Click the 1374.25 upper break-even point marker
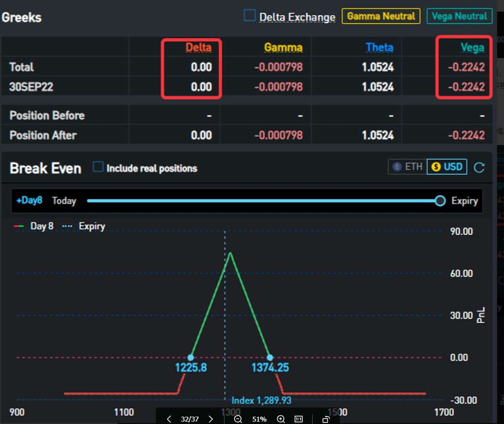 tap(270, 357)
